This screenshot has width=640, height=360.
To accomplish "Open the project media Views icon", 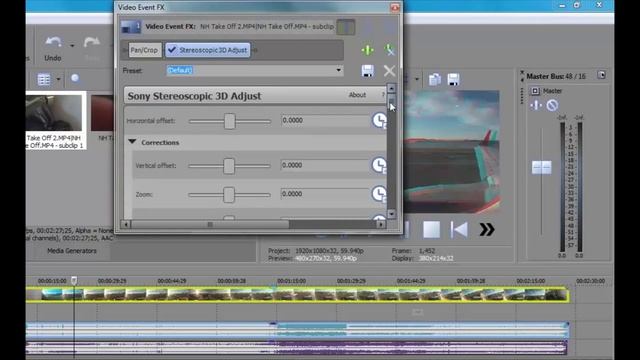I will point(44,79).
